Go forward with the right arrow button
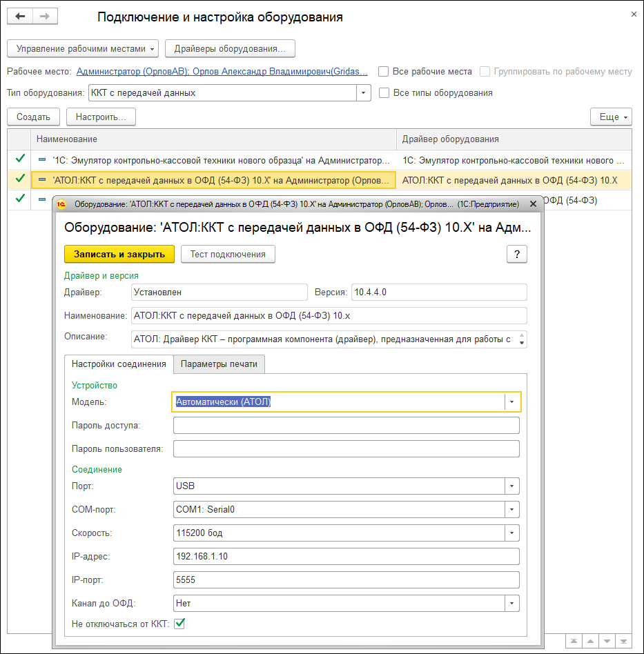The height and width of the screenshot is (654, 644). pos(45,17)
